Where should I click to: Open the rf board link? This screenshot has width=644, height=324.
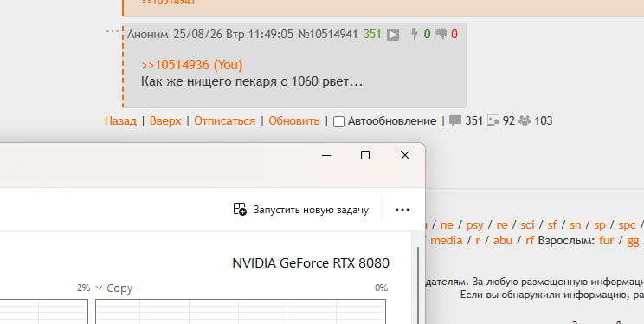pos(530,240)
